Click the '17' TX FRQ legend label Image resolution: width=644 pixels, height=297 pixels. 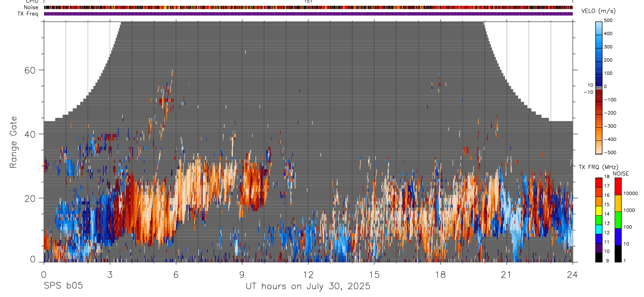pos(607,186)
